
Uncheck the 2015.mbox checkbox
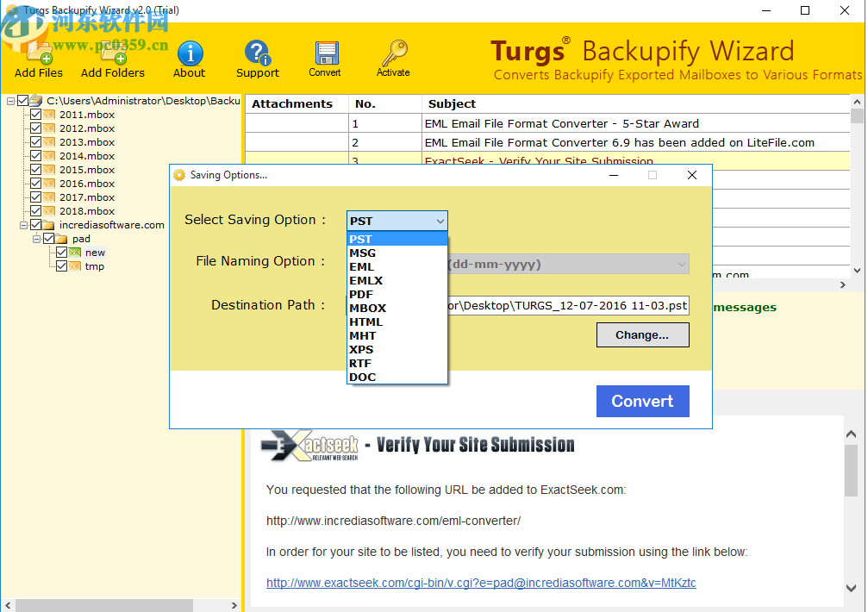click(36, 170)
